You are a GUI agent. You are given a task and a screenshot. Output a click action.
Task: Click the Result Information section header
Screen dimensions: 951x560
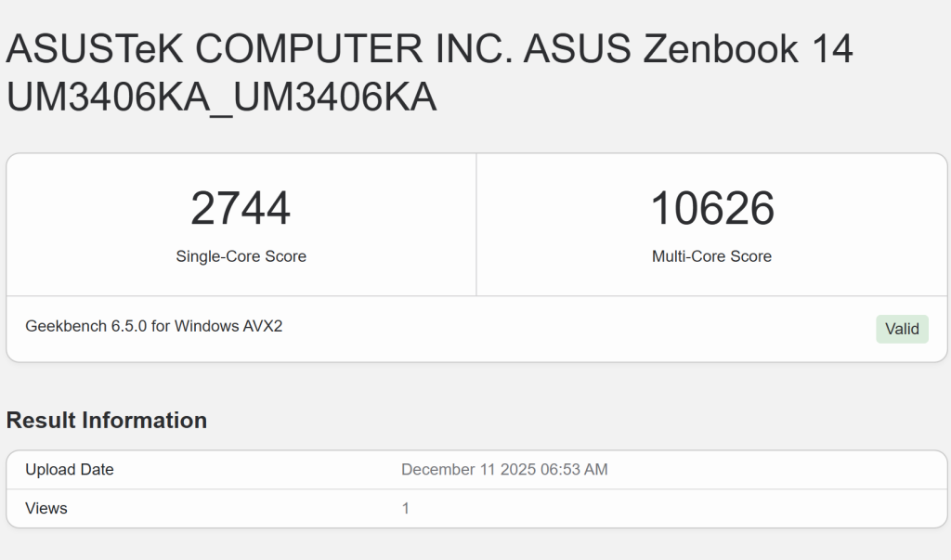point(106,420)
